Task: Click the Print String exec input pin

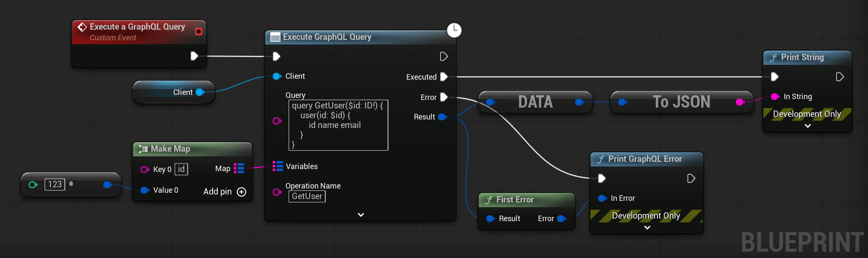Action: point(775,77)
